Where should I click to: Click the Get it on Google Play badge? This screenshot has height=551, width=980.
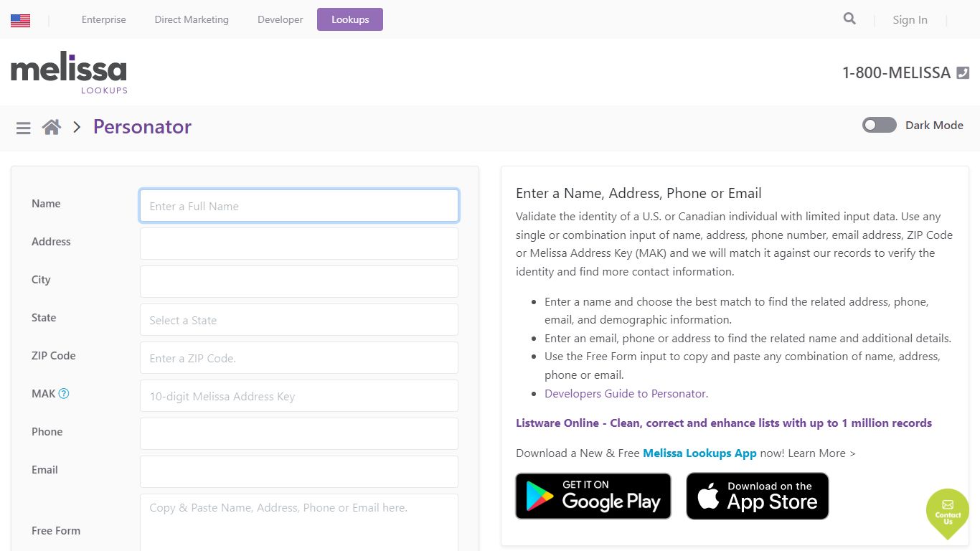pyautogui.click(x=593, y=496)
